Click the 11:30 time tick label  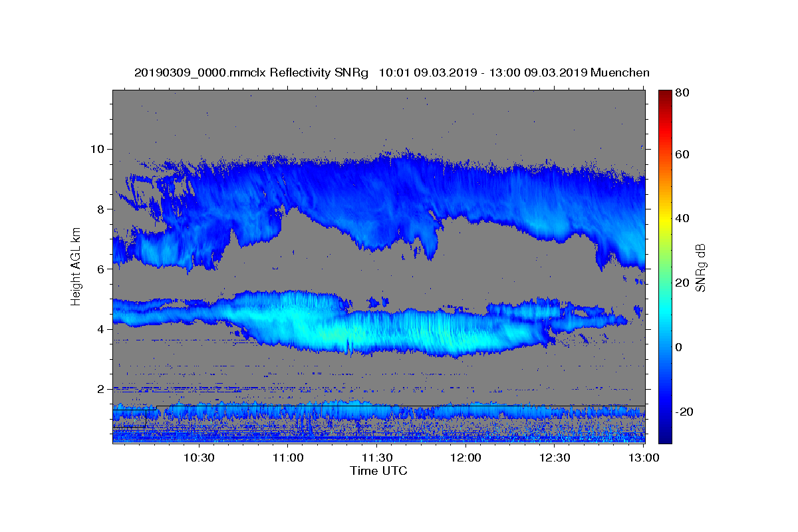pyautogui.click(x=376, y=458)
